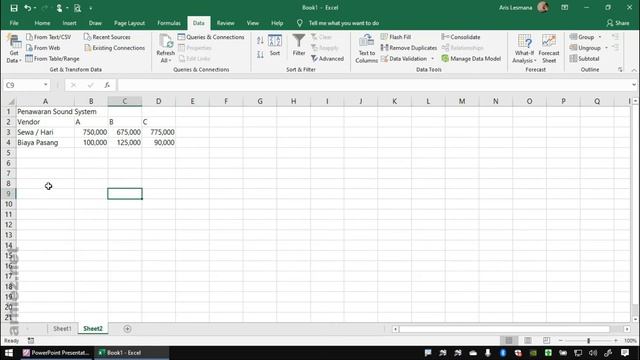The image size is (640, 360).
Task: Open Ribbon Display Options
Action: [x=564, y=8]
